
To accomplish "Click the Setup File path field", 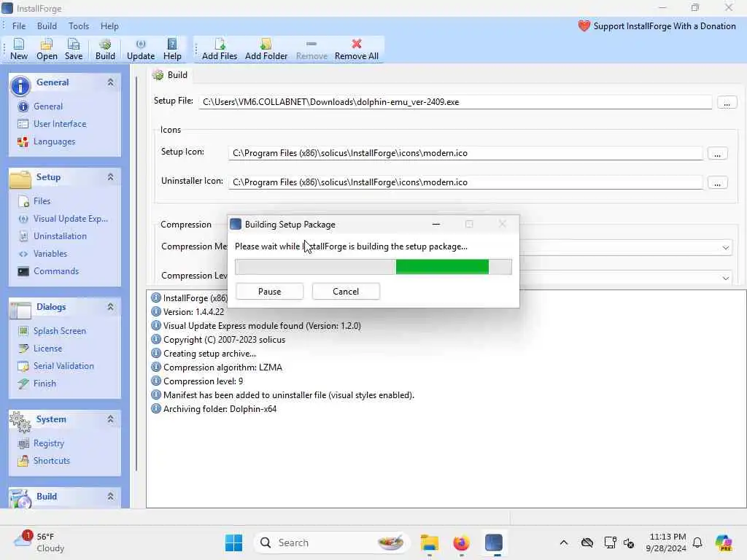I will point(455,102).
